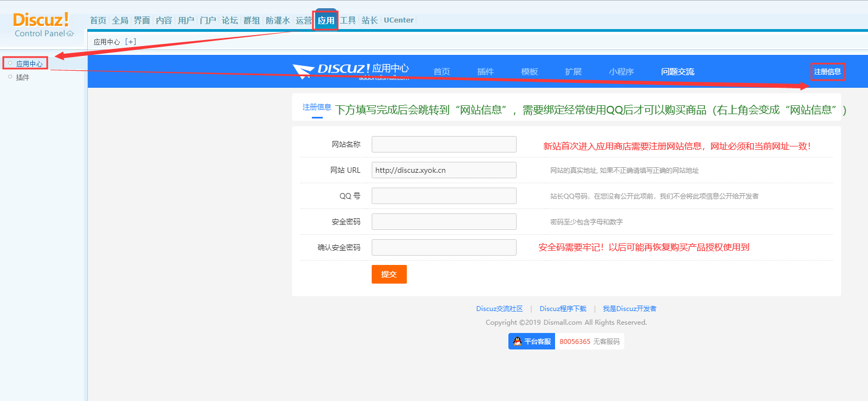Open the 内容 admin menu
The height and width of the screenshot is (401, 868).
coord(164,20)
